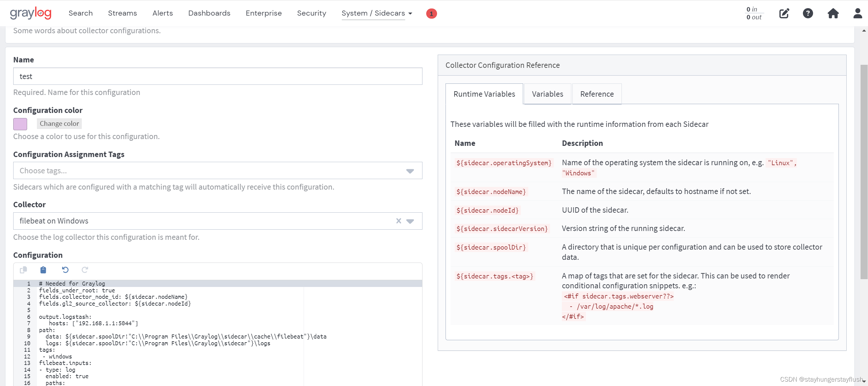
Task: Expand the tags dropdown arrow
Action: pos(410,171)
